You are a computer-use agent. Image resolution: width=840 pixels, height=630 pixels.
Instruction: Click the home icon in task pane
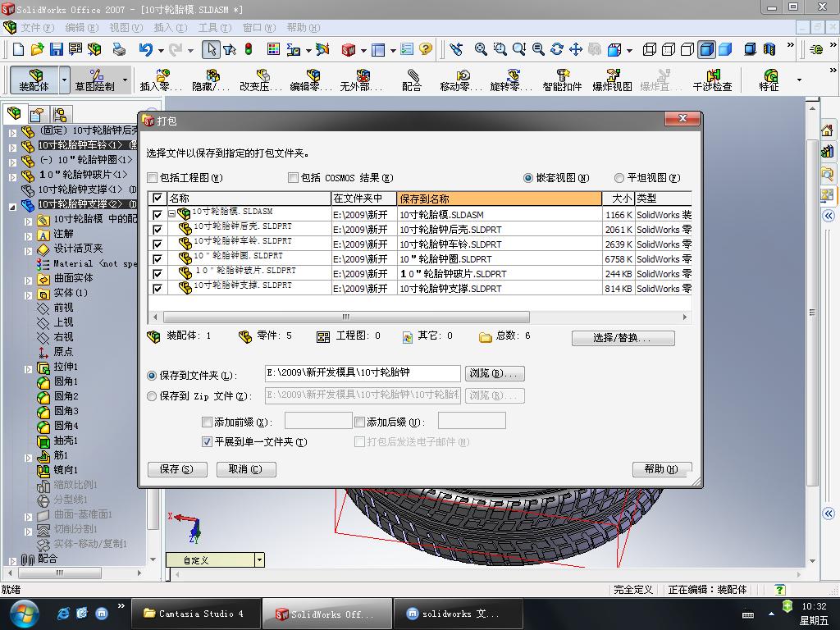827,130
